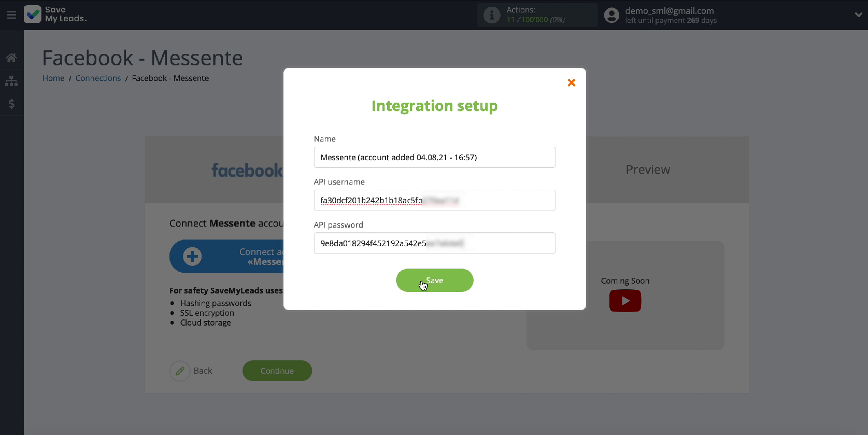Open the Home sidebar icon
The width and height of the screenshot is (868, 435).
click(x=11, y=58)
